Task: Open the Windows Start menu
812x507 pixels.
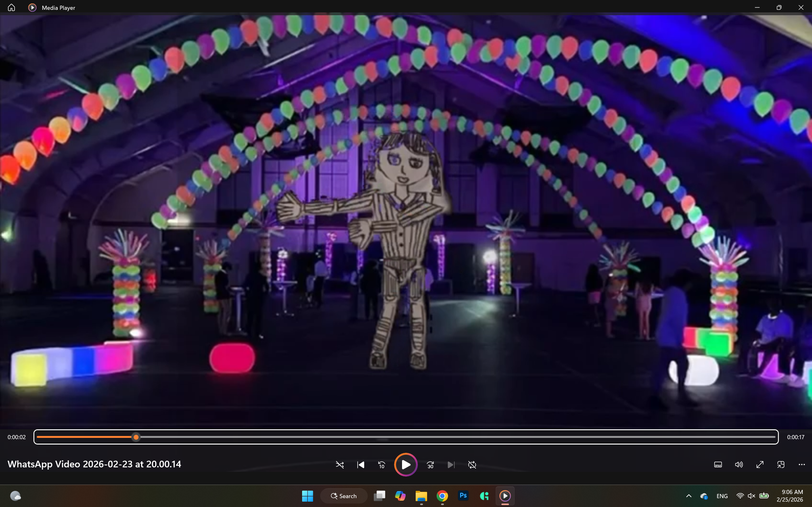Action: [x=307, y=496]
